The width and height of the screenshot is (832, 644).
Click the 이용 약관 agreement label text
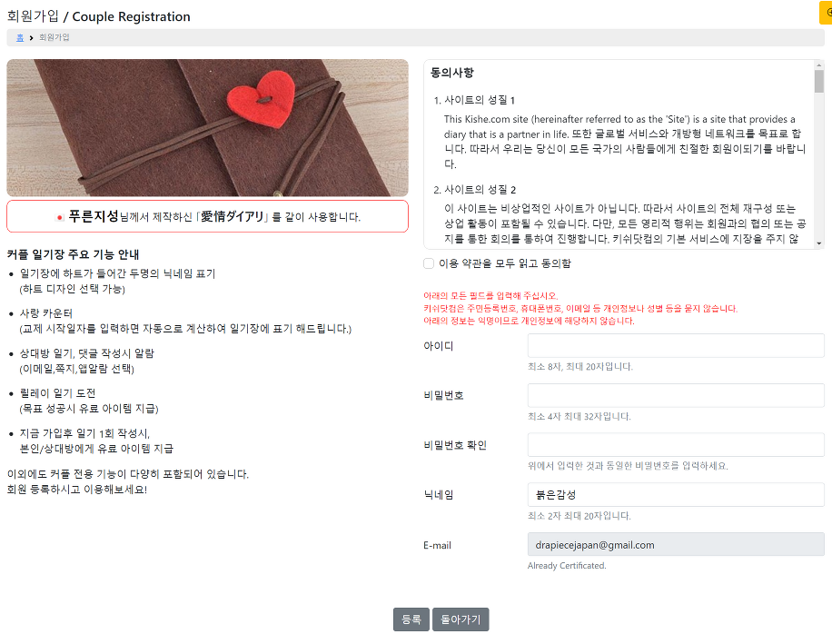(505, 263)
